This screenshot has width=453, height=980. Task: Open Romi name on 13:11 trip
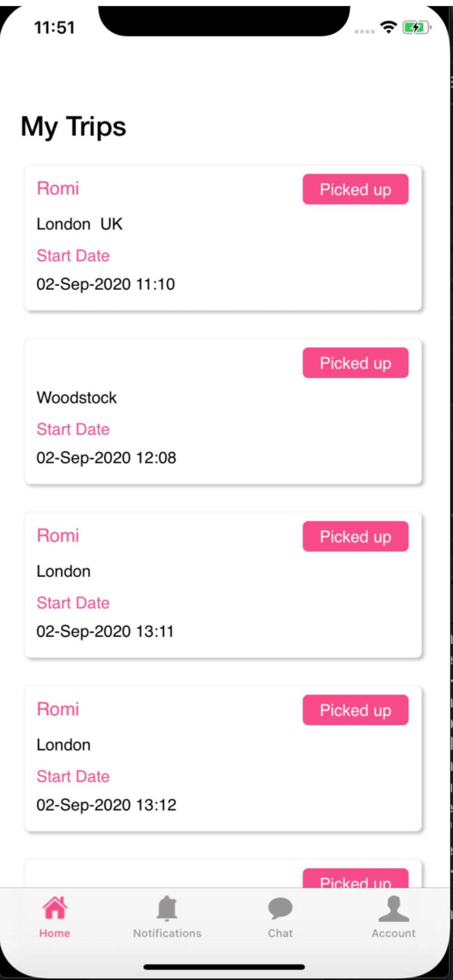58,535
